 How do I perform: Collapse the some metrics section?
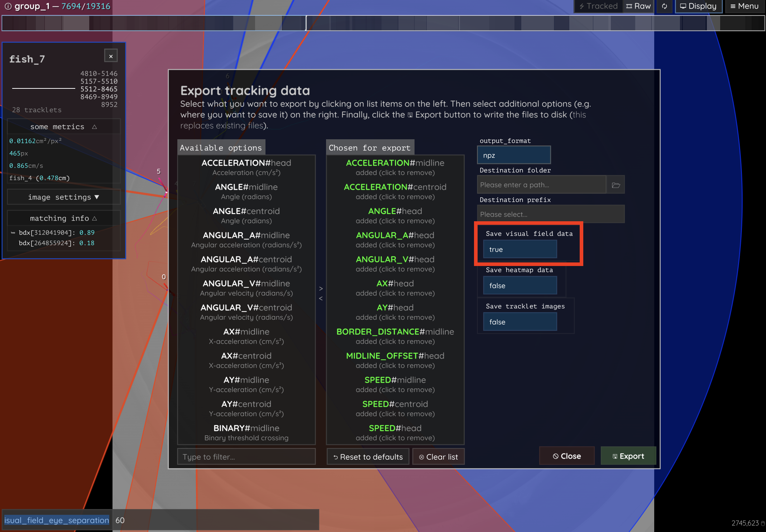pos(63,127)
